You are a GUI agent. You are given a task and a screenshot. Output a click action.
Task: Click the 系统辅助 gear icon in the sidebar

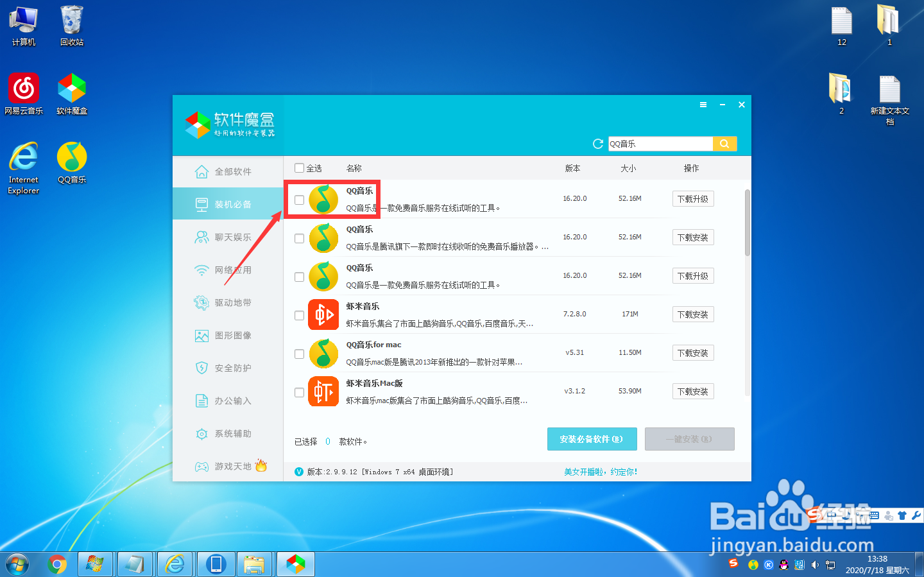(201, 434)
